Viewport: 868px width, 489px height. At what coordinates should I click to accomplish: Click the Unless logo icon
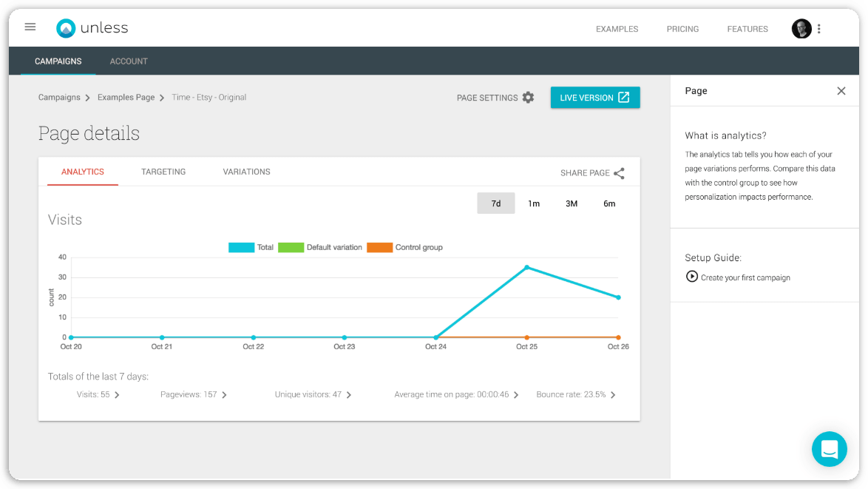[66, 28]
